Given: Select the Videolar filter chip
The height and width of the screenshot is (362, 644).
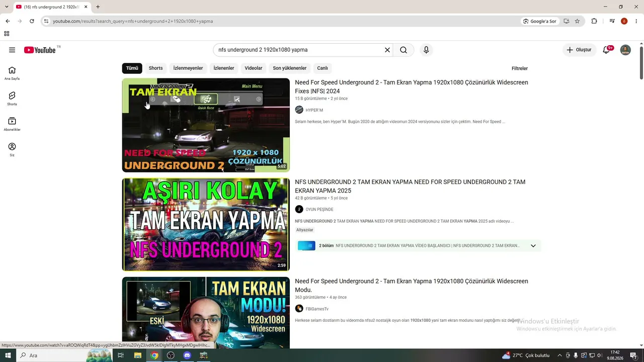Looking at the screenshot, I should click(x=254, y=68).
